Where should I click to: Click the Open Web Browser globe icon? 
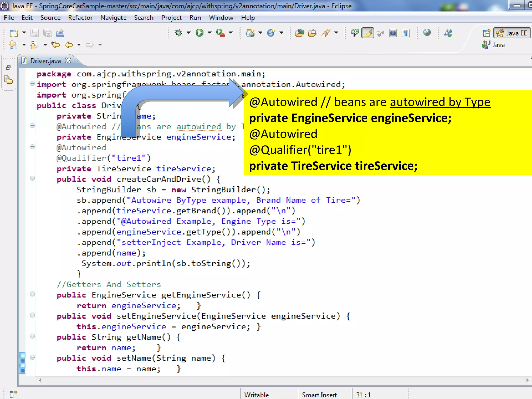click(x=427, y=33)
